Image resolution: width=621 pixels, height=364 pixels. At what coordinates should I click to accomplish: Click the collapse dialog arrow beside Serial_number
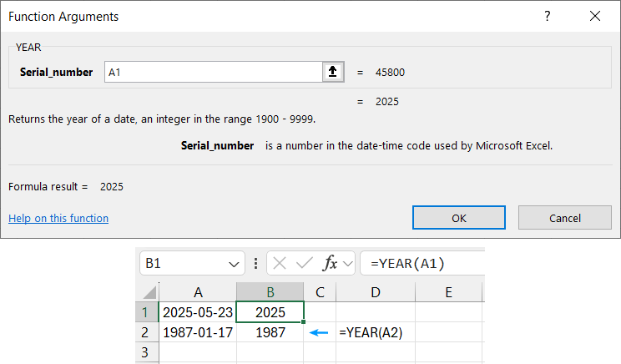pos(333,72)
